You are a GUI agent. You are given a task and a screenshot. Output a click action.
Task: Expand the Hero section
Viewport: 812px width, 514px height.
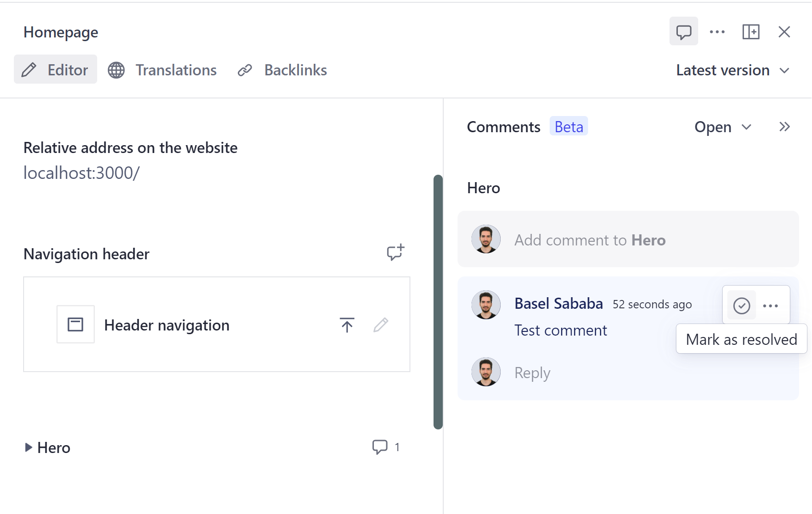[x=29, y=447]
